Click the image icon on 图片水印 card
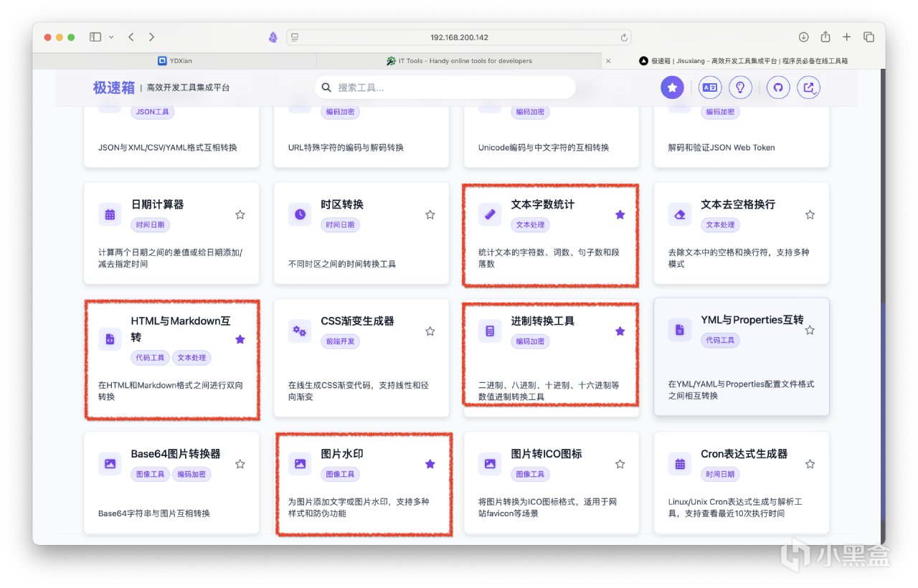This screenshot has width=918, height=588. 300,463
